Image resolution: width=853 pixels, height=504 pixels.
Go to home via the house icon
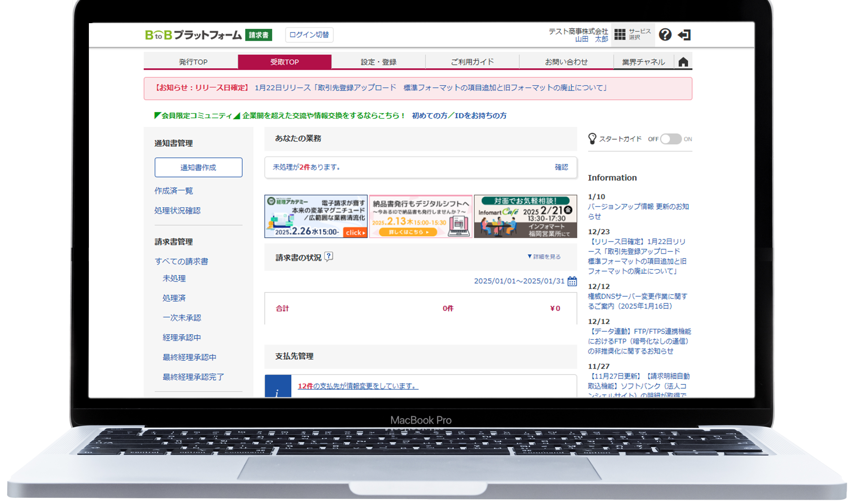683,62
